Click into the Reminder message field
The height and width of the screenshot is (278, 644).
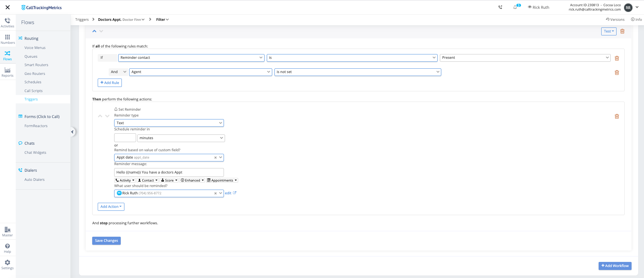pyautogui.click(x=169, y=172)
